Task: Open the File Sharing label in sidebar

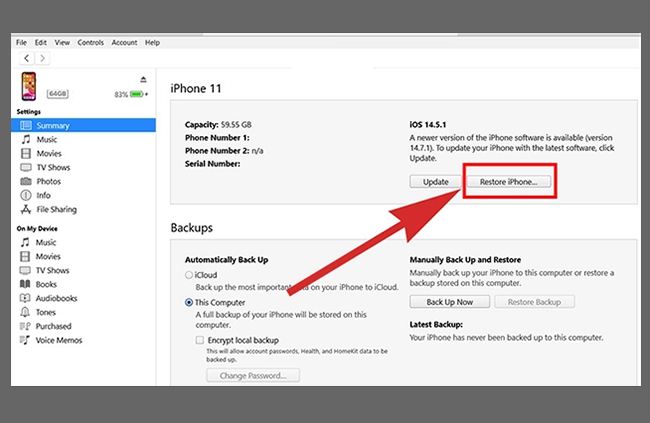Action: pos(56,209)
